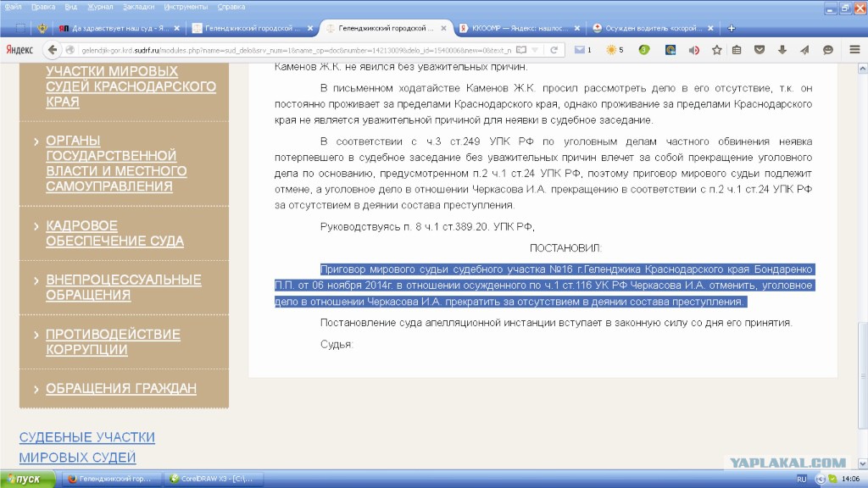Screen dimensions: 868x488
Task: Expand chevron beside 'Обращения граждан'
Action: pyautogui.click(x=36, y=390)
